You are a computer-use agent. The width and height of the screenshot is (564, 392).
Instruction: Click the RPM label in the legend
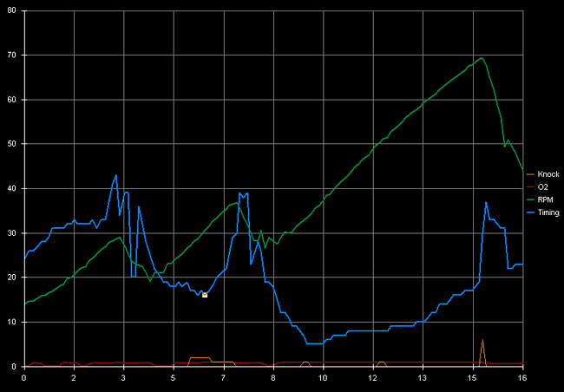(x=544, y=199)
